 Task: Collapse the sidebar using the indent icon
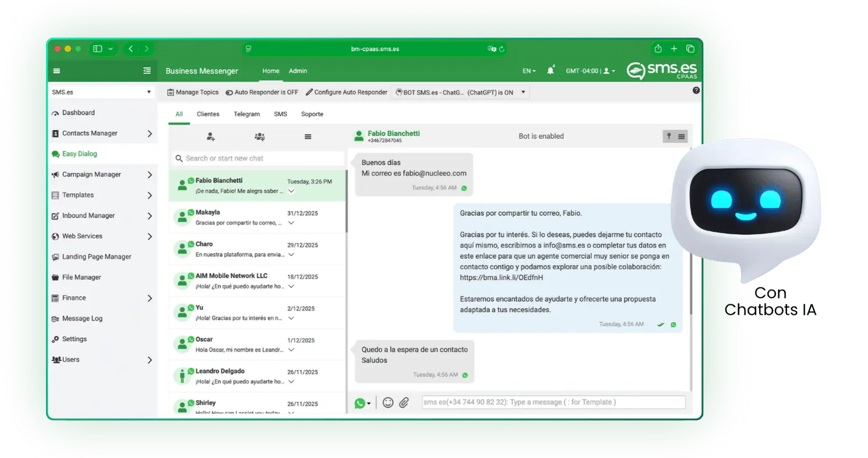click(147, 71)
